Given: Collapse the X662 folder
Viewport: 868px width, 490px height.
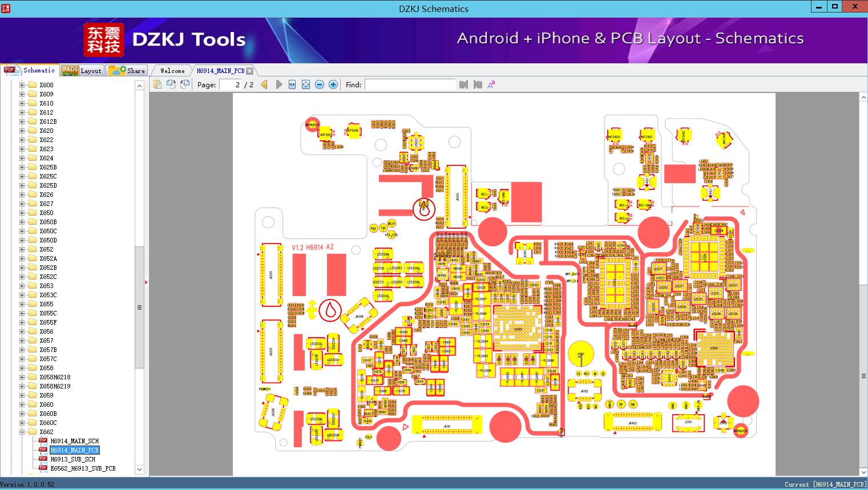Looking at the screenshot, I should tap(22, 432).
